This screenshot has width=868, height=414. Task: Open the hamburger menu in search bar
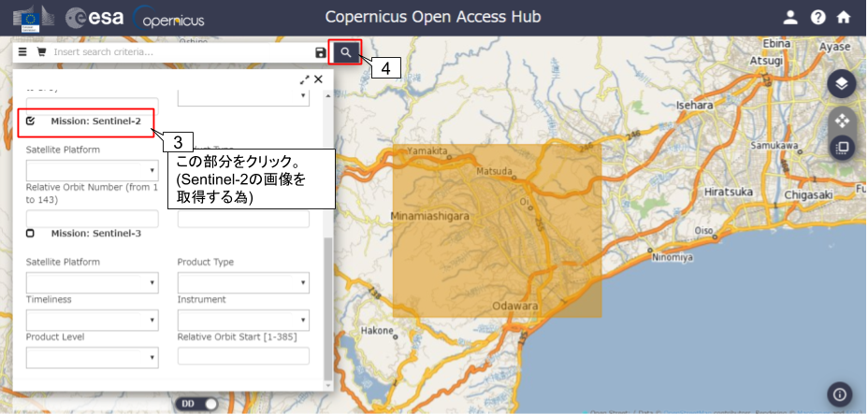[x=22, y=52]
